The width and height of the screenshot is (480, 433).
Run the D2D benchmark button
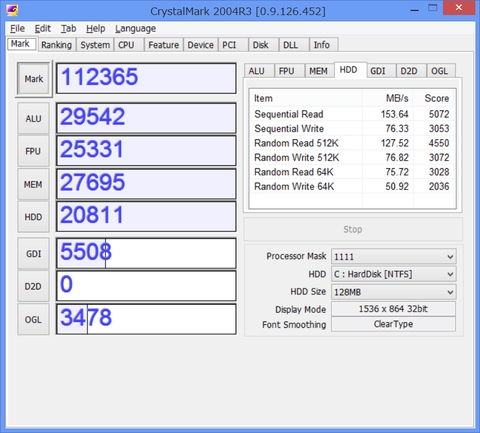point(33,286)
